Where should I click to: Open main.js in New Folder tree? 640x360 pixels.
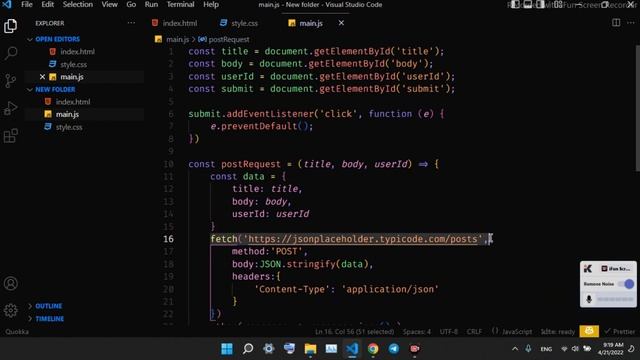click(67, 114)
